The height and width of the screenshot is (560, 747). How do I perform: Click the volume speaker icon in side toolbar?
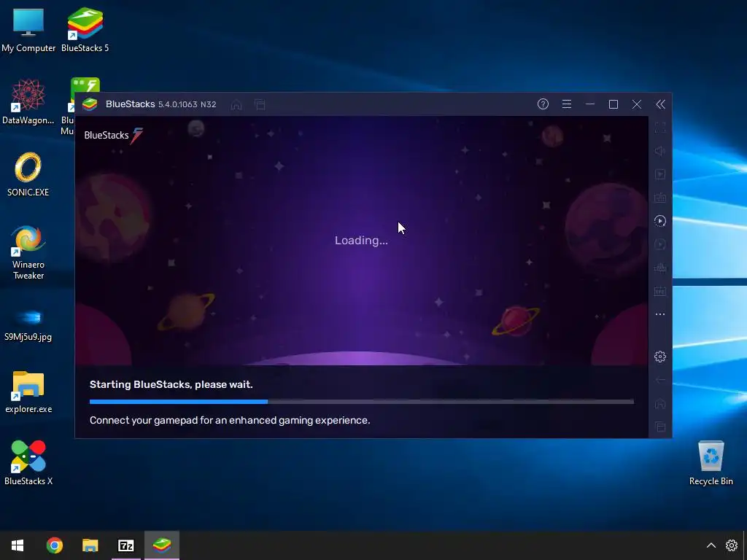click(659, 151)
